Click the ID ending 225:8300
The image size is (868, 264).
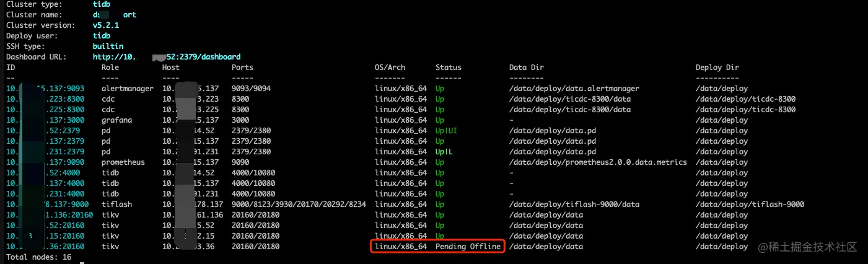[x=45, y=110]
